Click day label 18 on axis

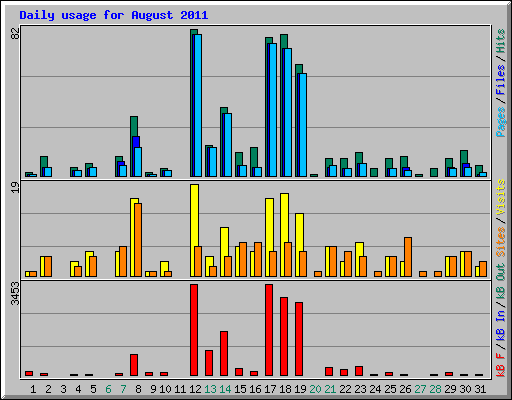click(285, 389)
